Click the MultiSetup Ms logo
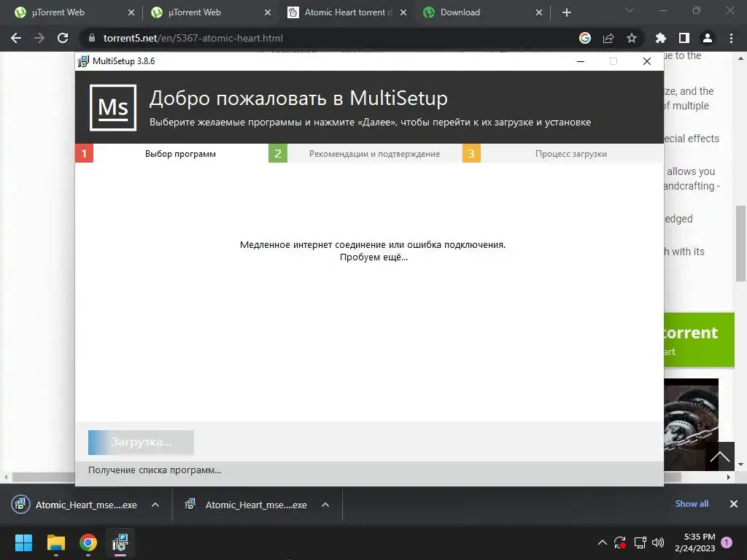 (x=113, y=108)
